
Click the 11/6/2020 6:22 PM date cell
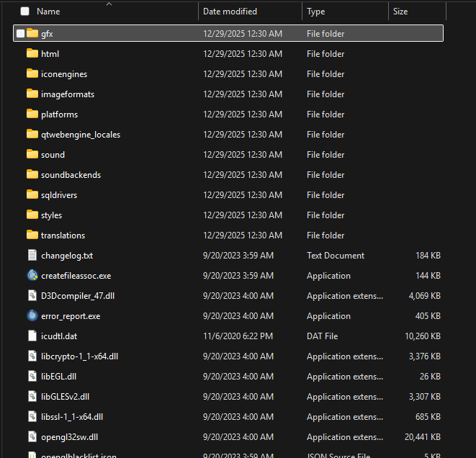point(238,336)
